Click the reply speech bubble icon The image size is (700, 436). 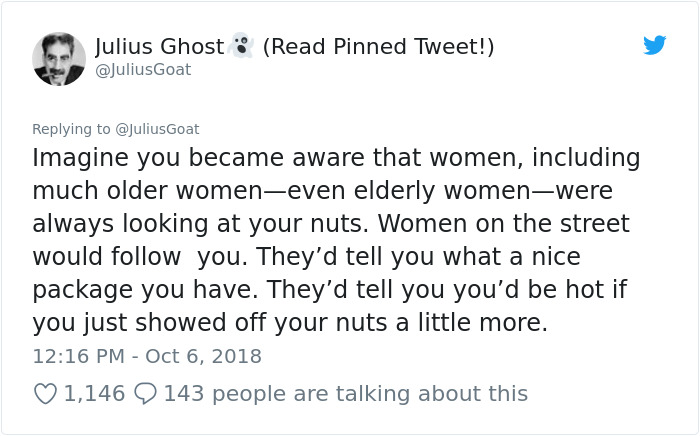click(144, 393)
